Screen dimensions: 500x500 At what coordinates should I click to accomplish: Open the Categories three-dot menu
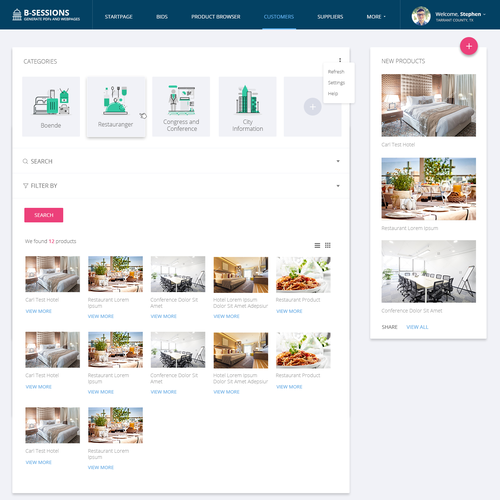[340, 60]
